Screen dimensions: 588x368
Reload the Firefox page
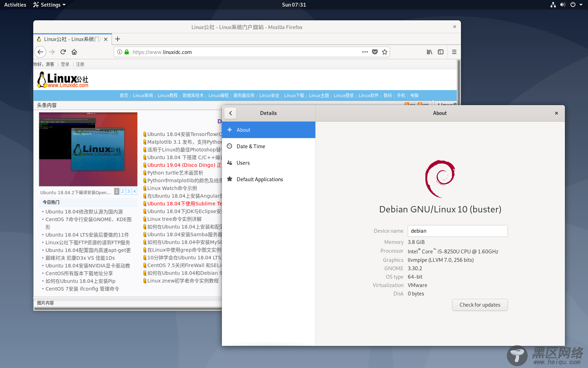point(63,52)
